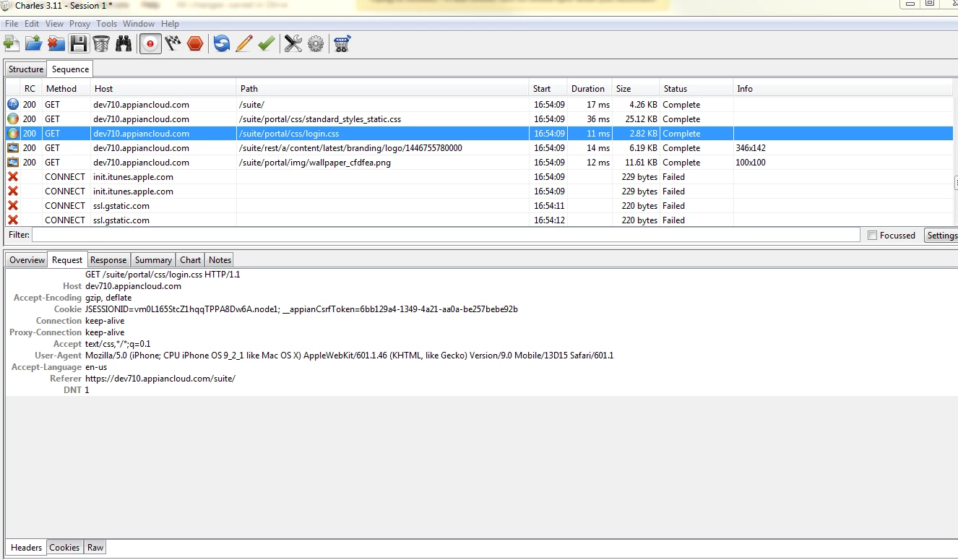Clear the session using trash can icon
Image resolution: width=958 pixels, height=560 pixels.
tap(101, 43)
